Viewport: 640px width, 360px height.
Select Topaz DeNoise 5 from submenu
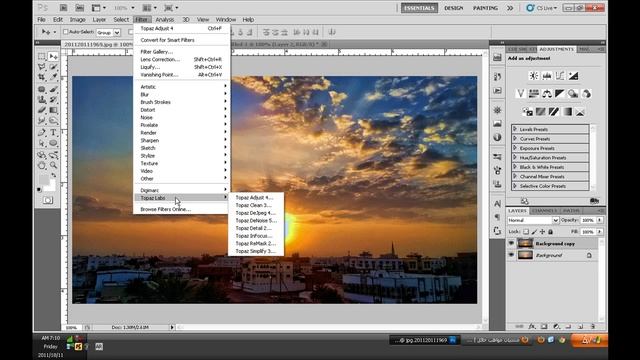click(256, 220)
